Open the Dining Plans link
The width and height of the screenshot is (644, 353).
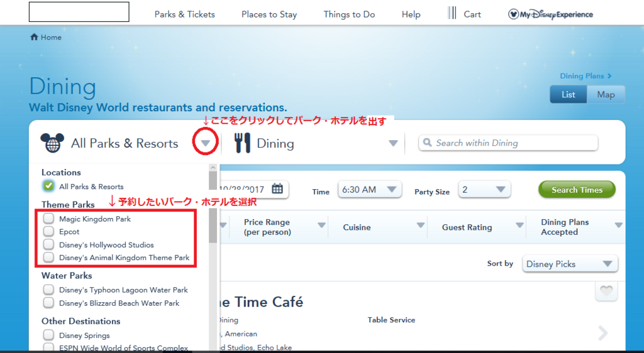(x=582, y=76)
